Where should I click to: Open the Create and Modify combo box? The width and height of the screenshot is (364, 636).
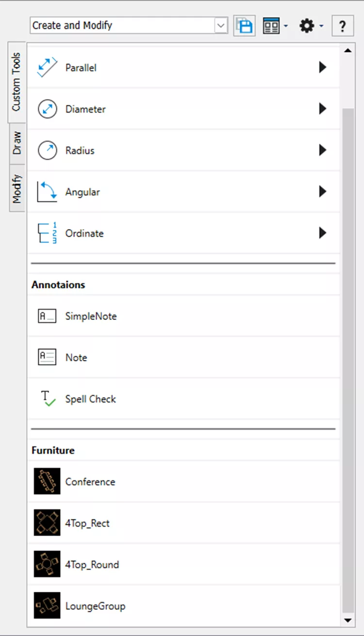[x=221, y=26]
